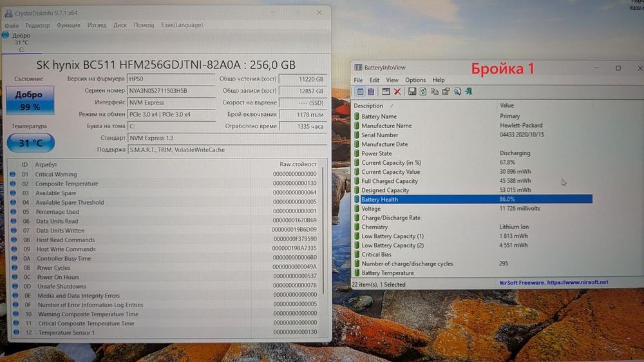Open the Език(Language) menu

point(182,26)
